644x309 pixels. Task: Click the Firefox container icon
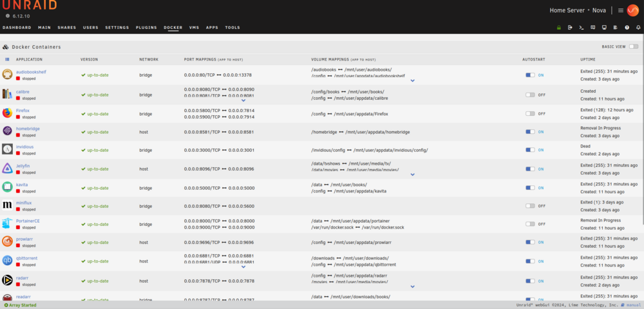[x=7, y=113]
